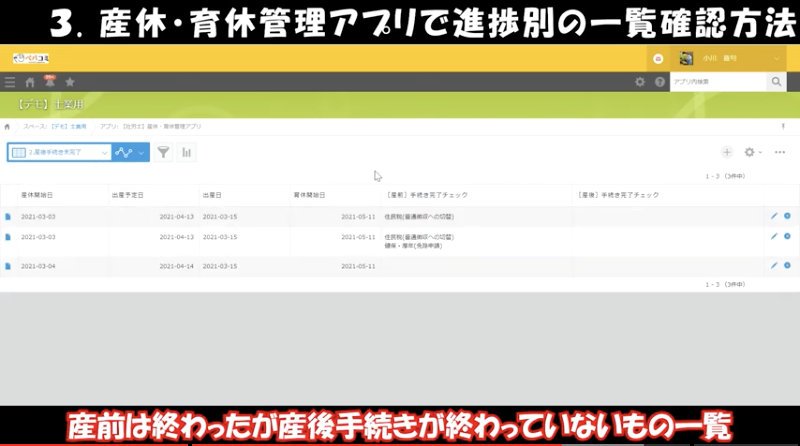Open the ellipsis options menu
Screen dimensions: 800x446
780,152
